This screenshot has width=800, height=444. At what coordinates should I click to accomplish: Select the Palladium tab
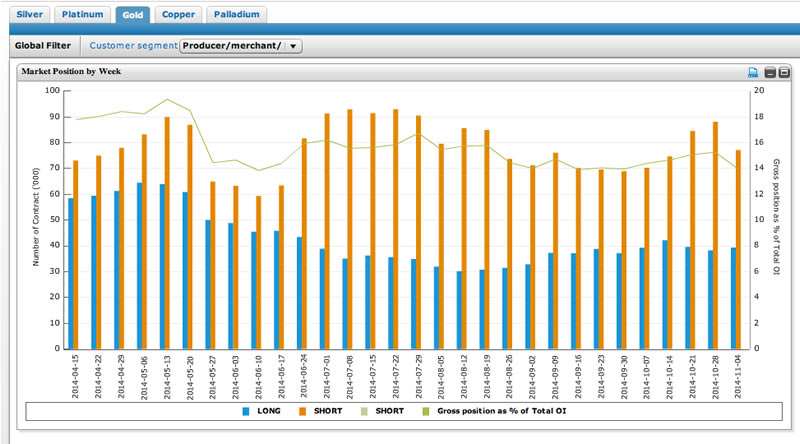point(236,15)
